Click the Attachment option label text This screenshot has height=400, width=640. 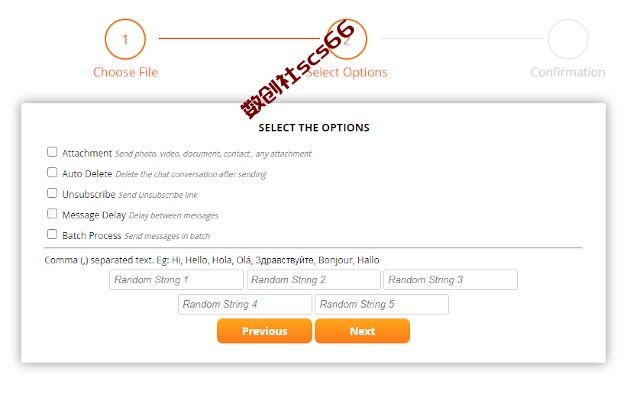tap(87, 153)
